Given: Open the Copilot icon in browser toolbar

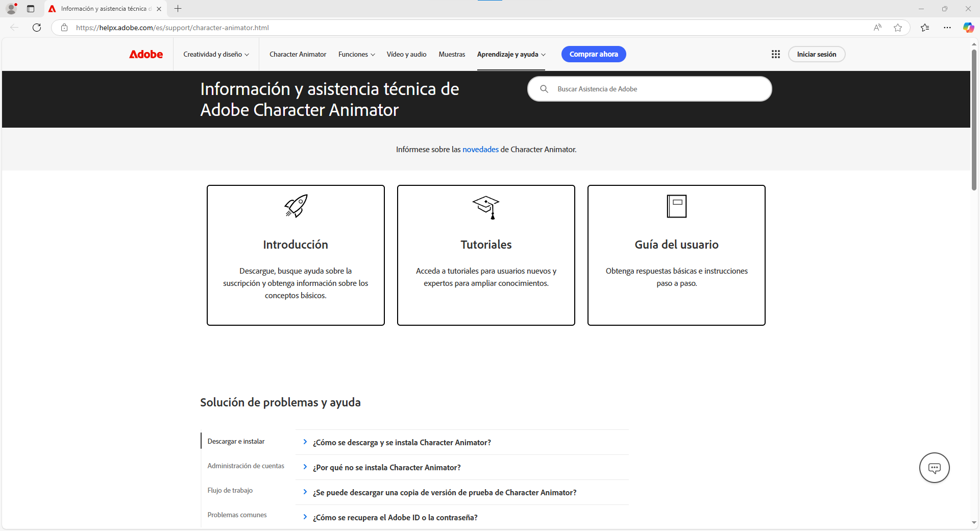Looking at the screenshot, I should [968, 28].
